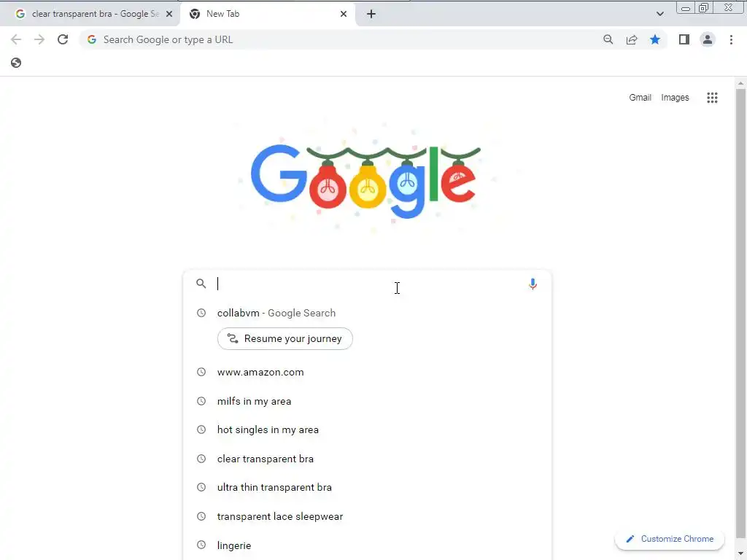Start voice search with microphone icon
The height and width of the screenshot is (560, 747).
pyautogui.click(x=533, y=284)
